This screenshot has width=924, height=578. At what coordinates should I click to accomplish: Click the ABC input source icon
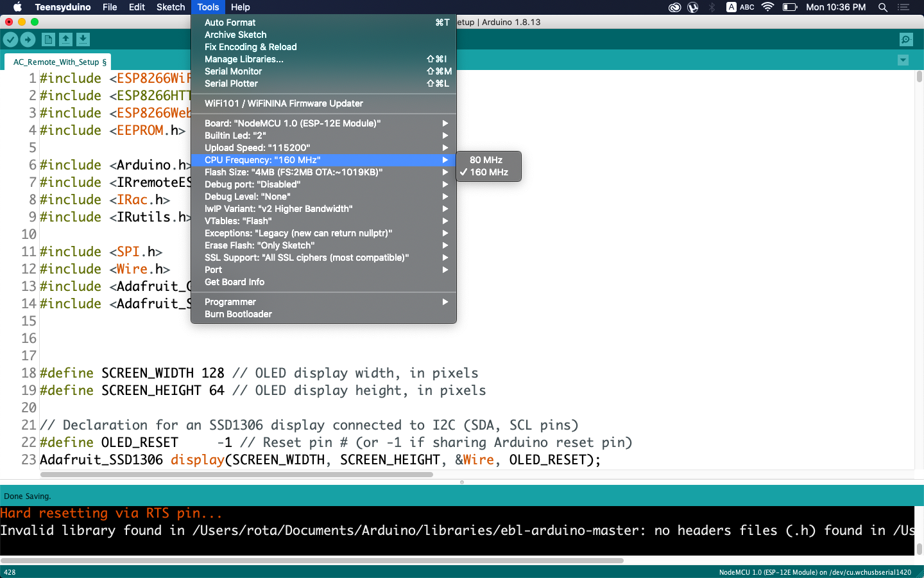pos(740,7)
